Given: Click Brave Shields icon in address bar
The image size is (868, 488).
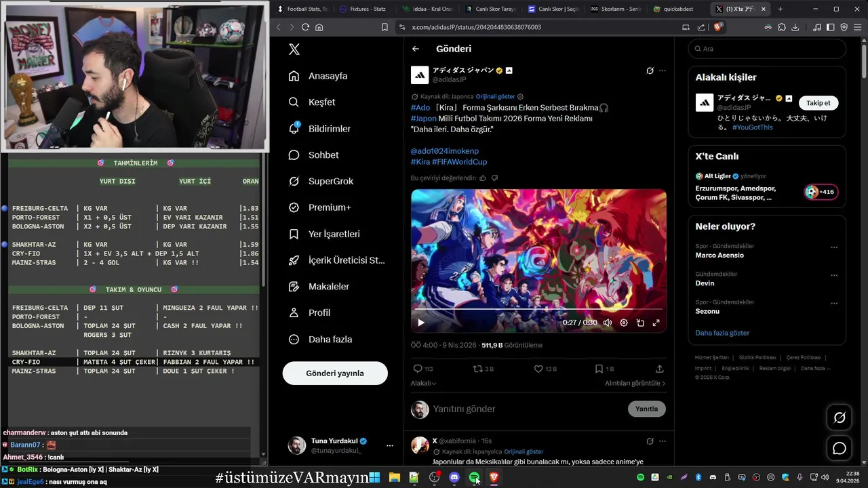Looking at the screenshot, I should [717, 27].
